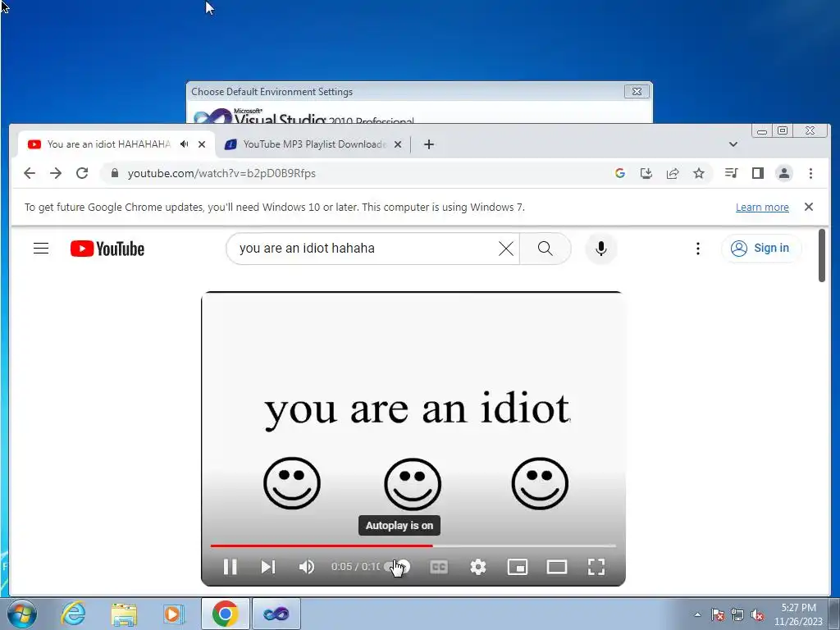The height and width of the screenshot is (630, 840).
Task: Open the Action Center flag icon
Action: pyautogui.click(x=718, y=614)
